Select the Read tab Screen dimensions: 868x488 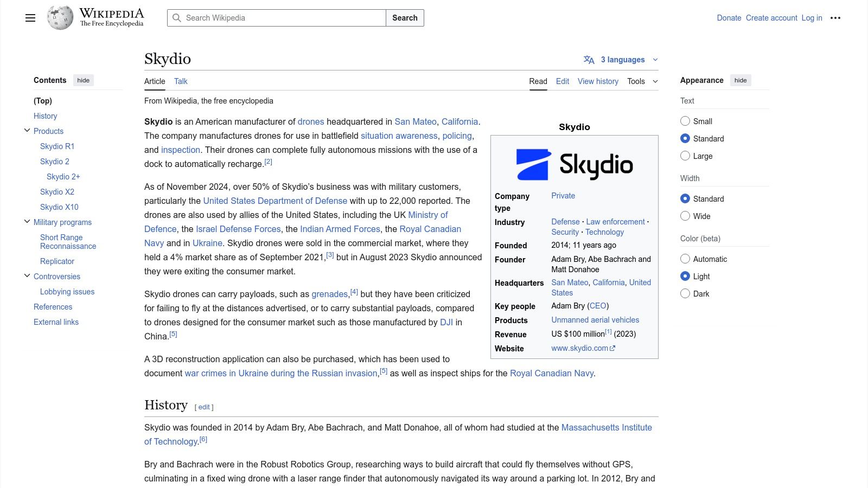(538, 81)
